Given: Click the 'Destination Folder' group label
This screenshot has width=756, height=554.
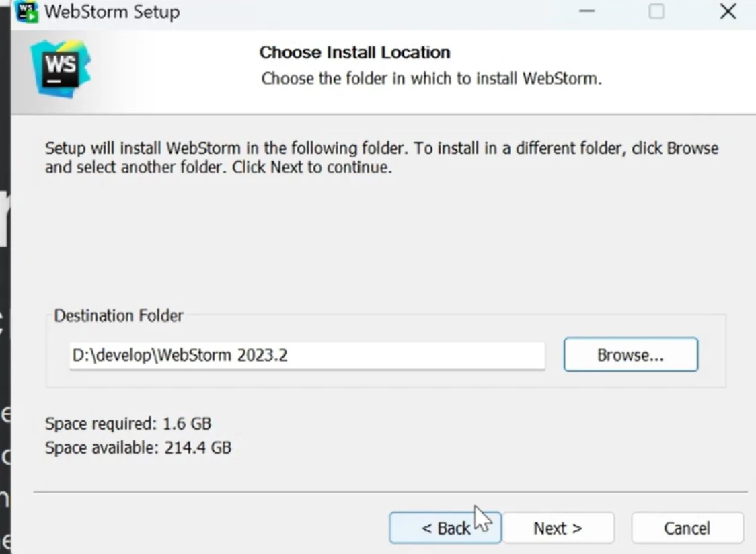Looking at the screenshot, I should (118, 315).
